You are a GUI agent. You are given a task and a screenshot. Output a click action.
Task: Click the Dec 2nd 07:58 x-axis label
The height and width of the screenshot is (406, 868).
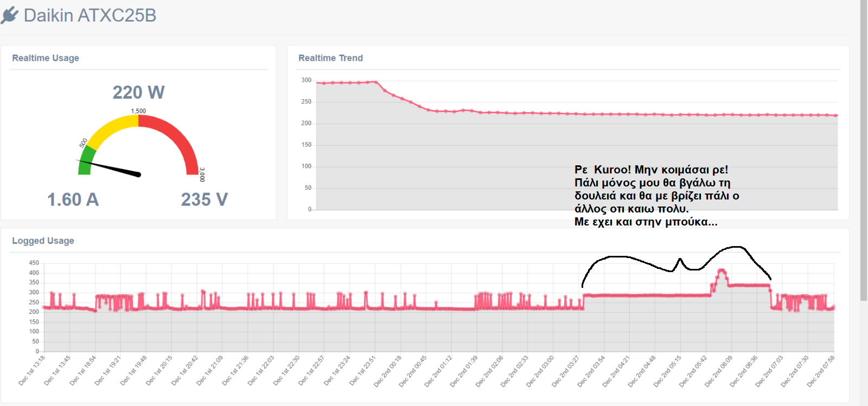tap(821, 371)
